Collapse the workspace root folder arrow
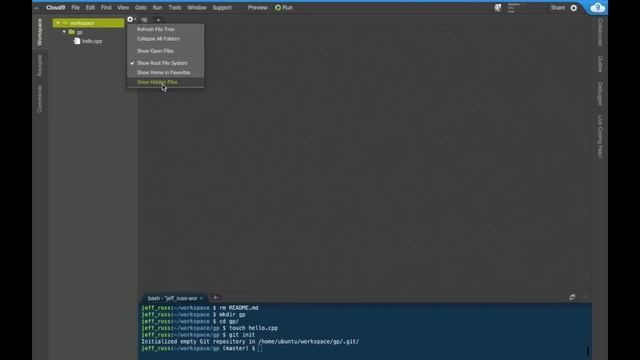 (58, 23)
